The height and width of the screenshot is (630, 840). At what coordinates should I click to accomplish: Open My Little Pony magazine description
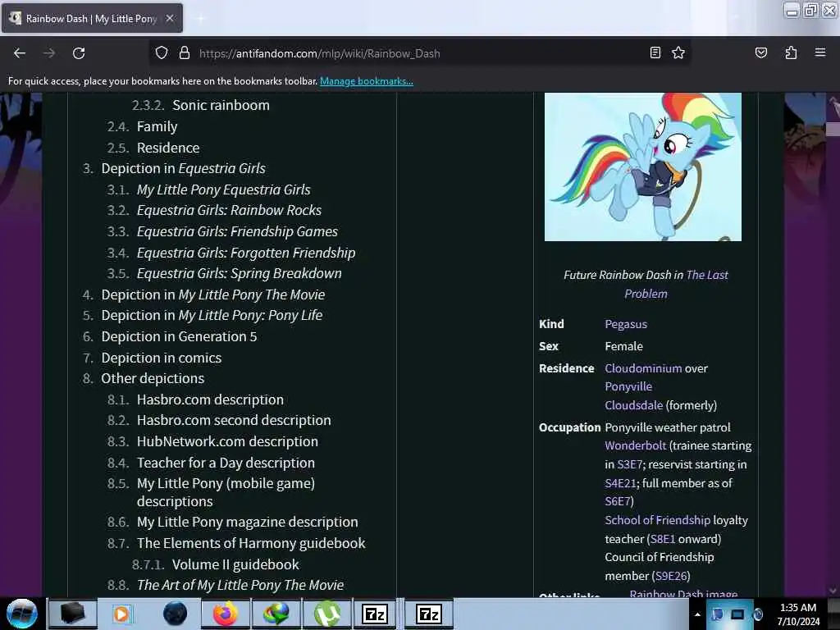coord(247,522)
